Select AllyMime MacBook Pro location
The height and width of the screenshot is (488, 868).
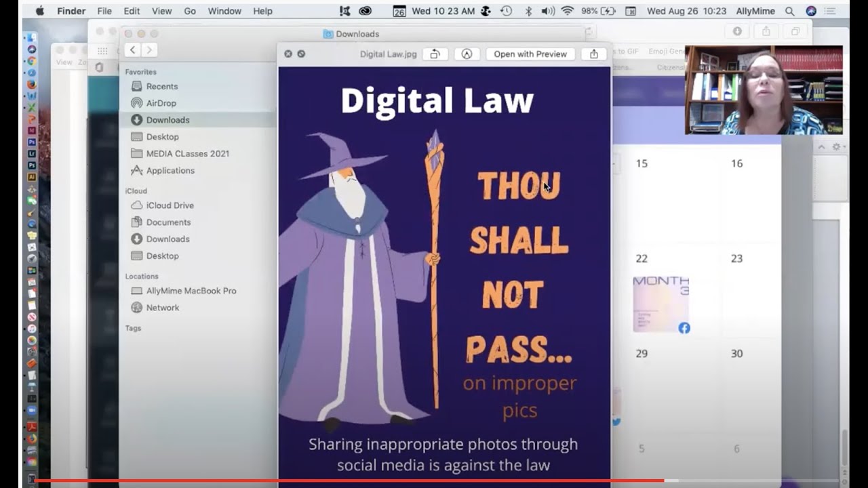[191, 291]
